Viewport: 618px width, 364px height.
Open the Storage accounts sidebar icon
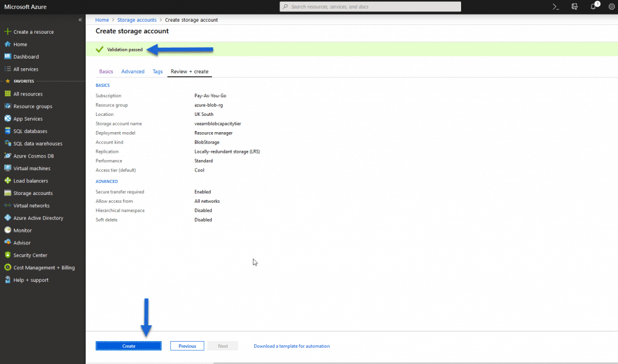click(7, 193)
